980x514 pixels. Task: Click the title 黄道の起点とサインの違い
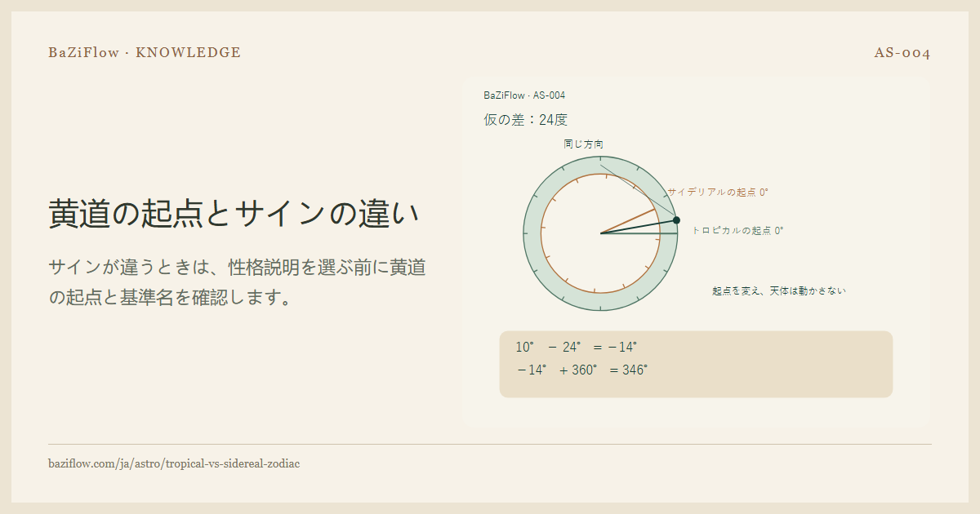234,214
